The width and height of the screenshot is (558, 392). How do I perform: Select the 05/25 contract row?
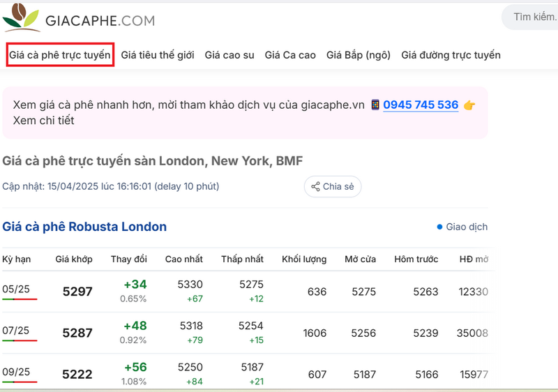point(246,292)
